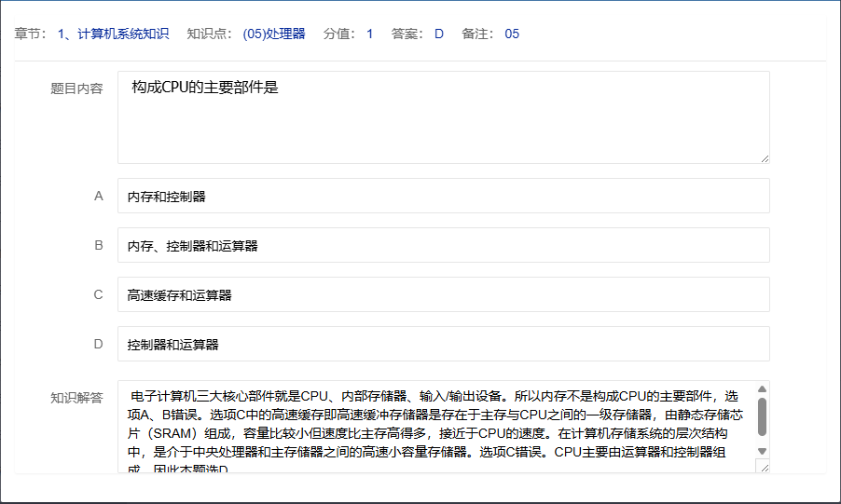Click option D field 控制器和运算器

(443, 344)
